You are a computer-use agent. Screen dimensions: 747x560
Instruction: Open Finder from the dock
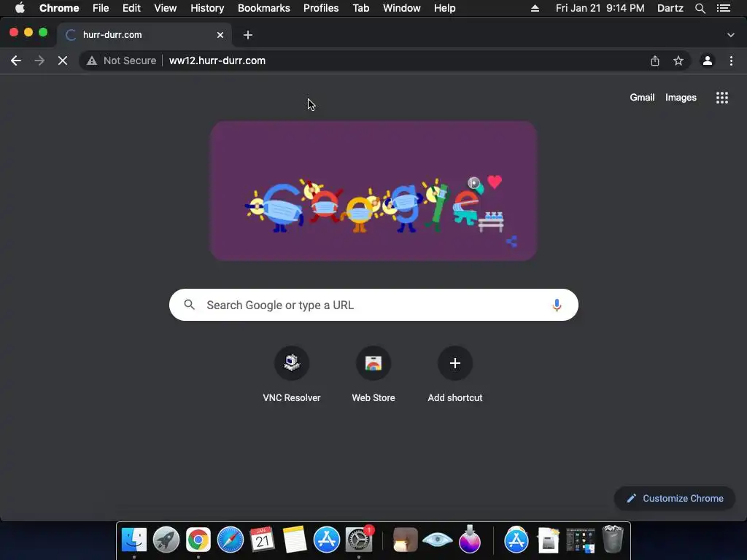pos(134,540)
